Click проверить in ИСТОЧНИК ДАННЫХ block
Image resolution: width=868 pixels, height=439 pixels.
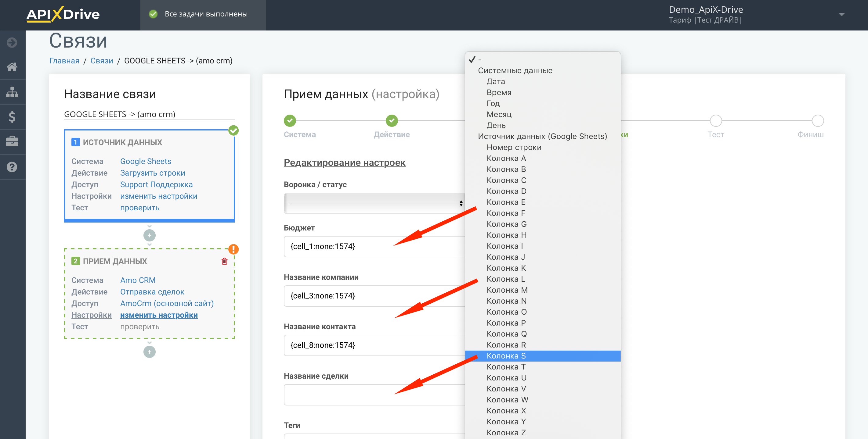(140, 208)
